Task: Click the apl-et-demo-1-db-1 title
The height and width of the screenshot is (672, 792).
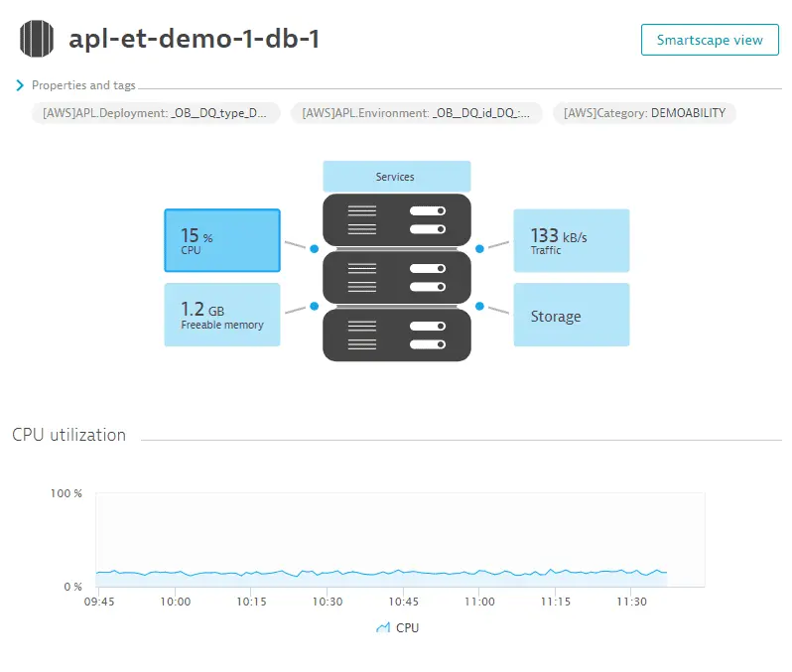Action: (x=194, y=39)
